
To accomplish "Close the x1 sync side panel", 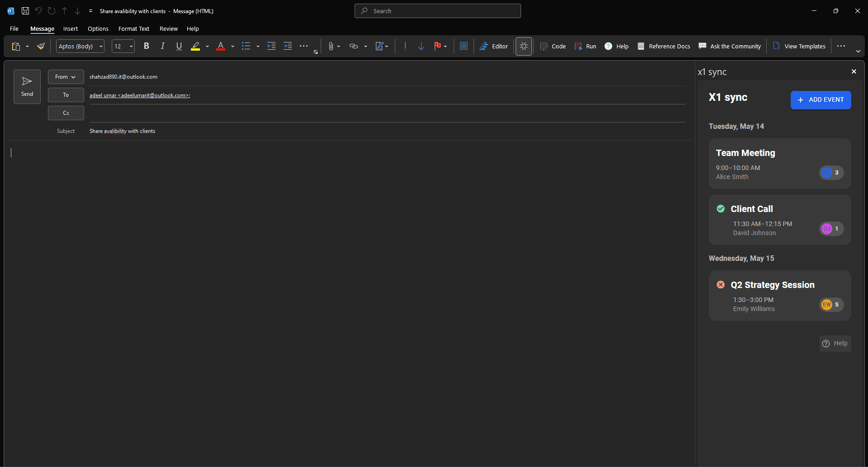I will pyautogui.click(x=854, y=71).
